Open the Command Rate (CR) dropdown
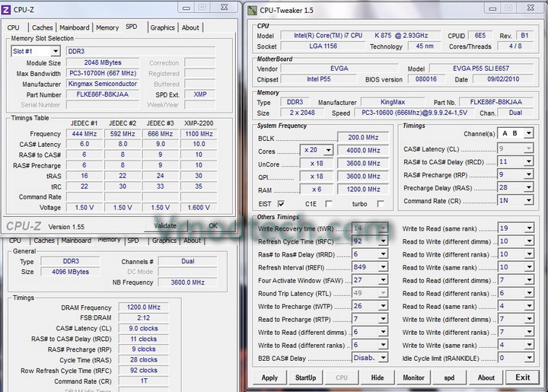This screenshot has width=548, height=392. (x=529, y=200)
